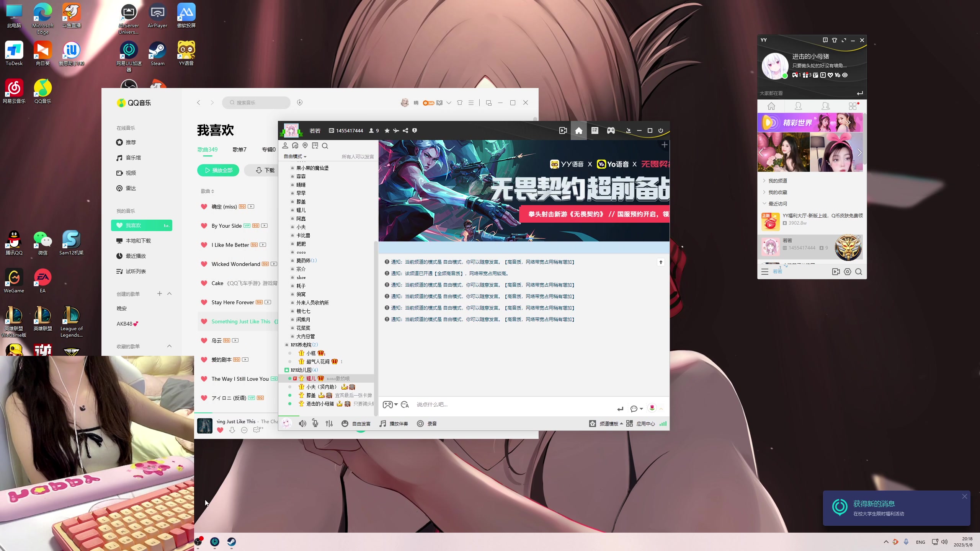
Task: Click the Steam icon in the taskbar
Action: (x=232, y=542)
